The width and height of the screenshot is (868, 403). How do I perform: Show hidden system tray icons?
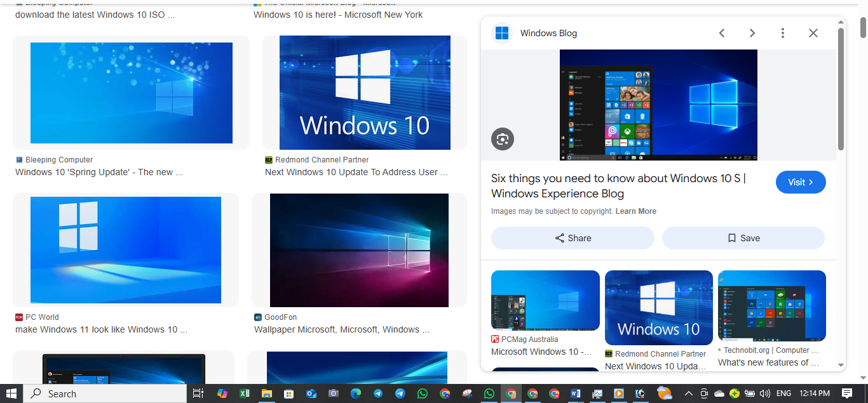[x=688, y=393]
